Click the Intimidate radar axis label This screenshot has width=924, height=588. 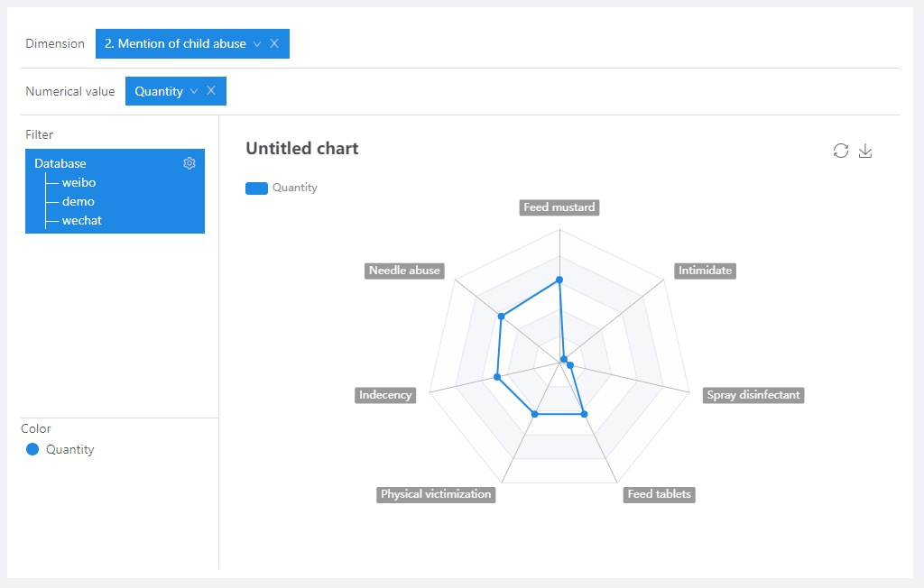[706, 271]
